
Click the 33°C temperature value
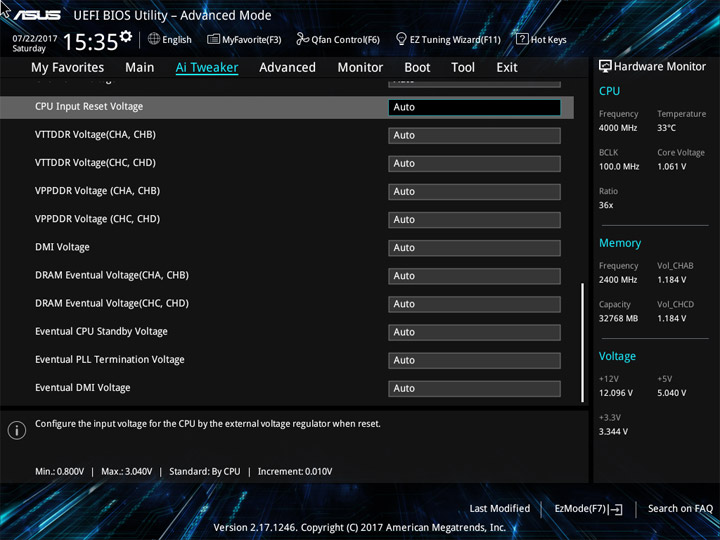667,128
